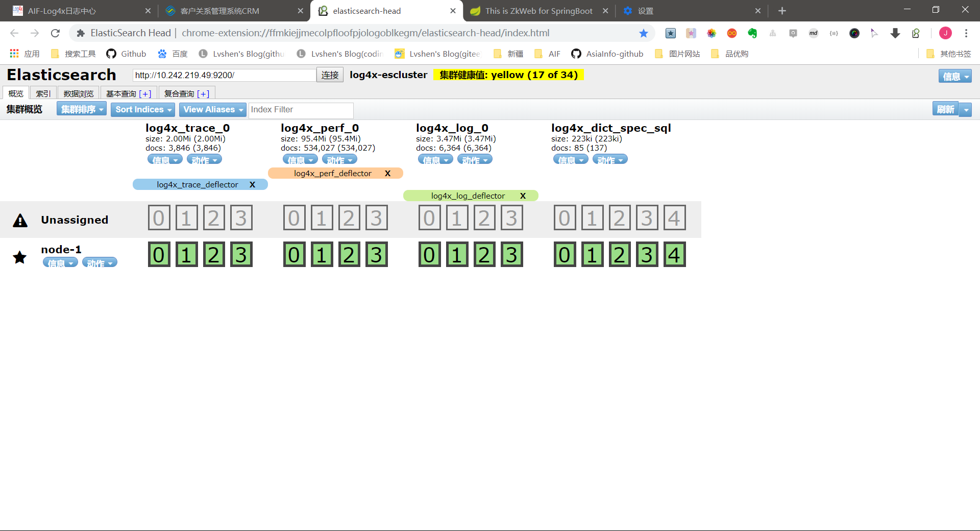This screenshot has width=980, height=531.
Task: Expand the Sort Indices dropdown
Action: (x=143, y=109)
